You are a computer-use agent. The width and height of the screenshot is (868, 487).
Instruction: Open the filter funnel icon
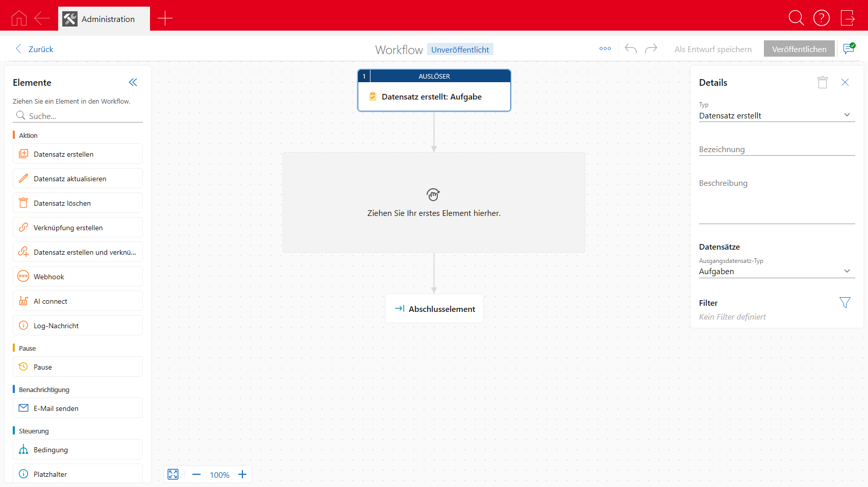coord(845,303)
